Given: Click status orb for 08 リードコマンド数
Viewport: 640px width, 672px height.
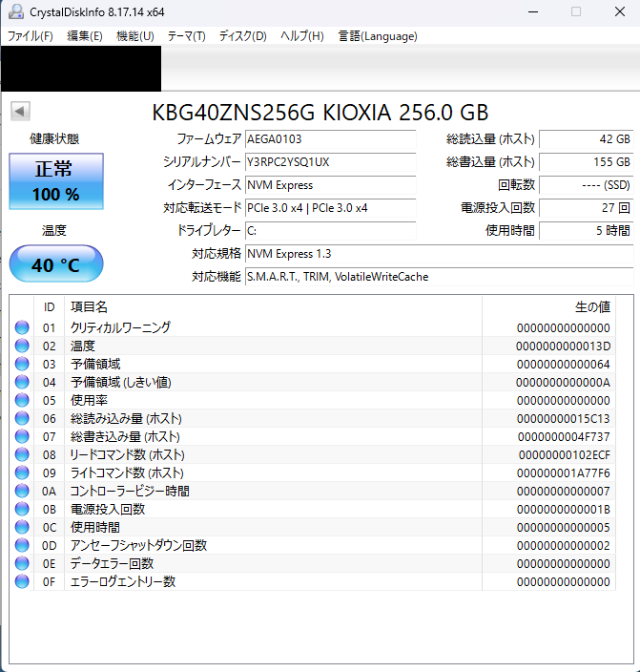Looking at the screenshot, I should pos(22,454).
